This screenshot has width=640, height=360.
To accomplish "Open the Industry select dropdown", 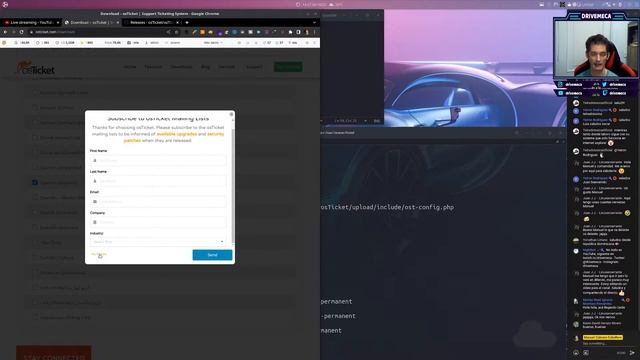I will click(158, 242).
